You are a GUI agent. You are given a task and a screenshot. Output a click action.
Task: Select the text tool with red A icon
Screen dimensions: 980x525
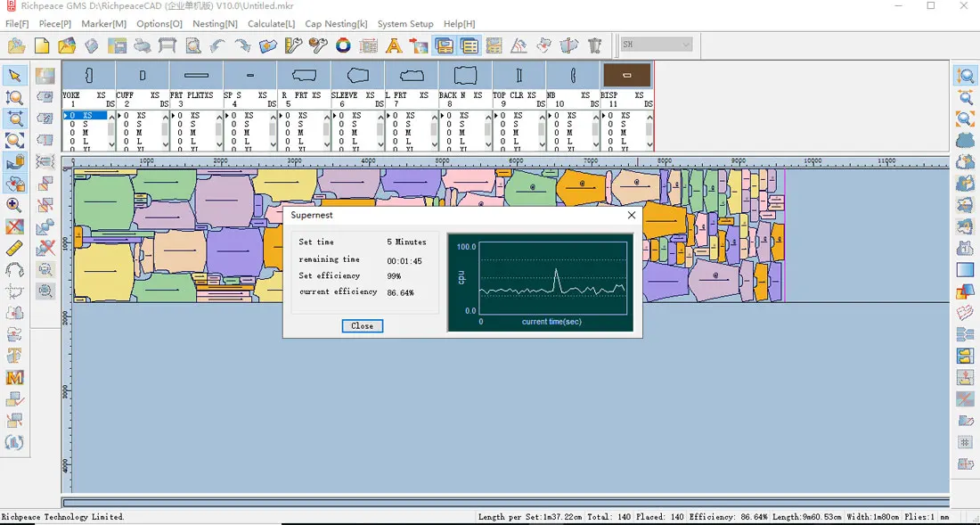pos(393,45)
